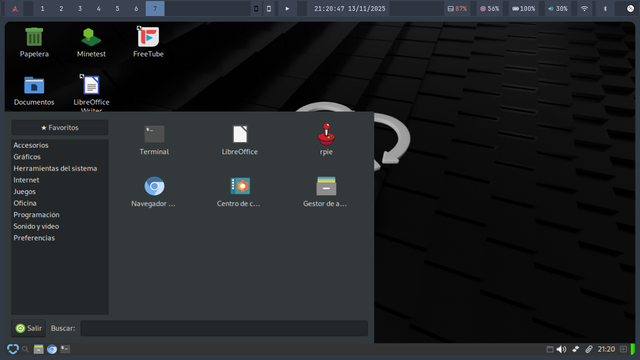Screen dimensions: 640x360
Task: Click the Salir logout button
Action: pos(29,328)
